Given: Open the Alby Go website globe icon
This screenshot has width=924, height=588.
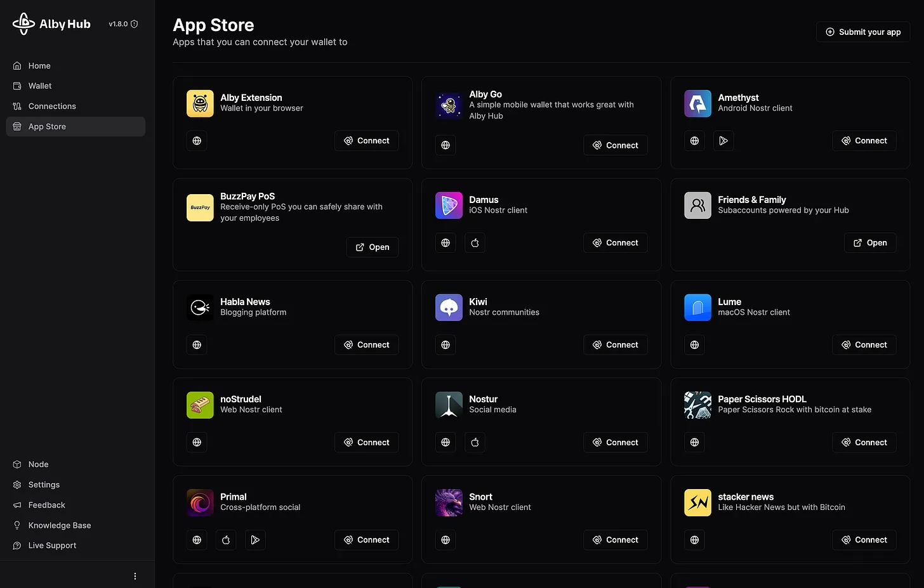Looking at the screenshot, I should point(445,145).
